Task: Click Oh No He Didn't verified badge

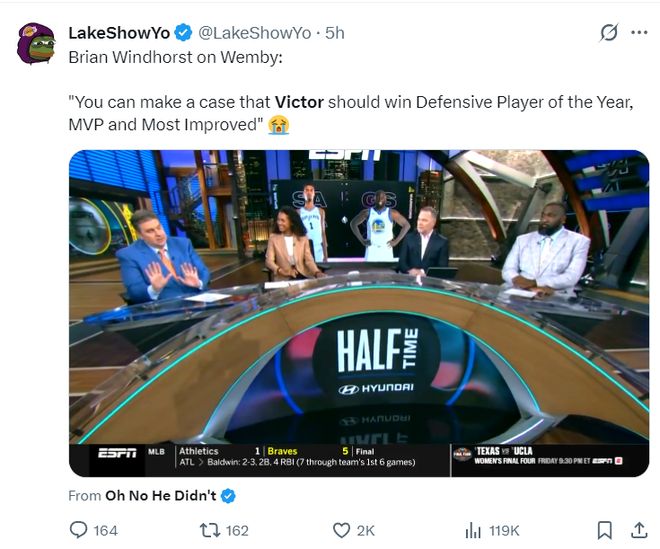Action: pos(228,496)
